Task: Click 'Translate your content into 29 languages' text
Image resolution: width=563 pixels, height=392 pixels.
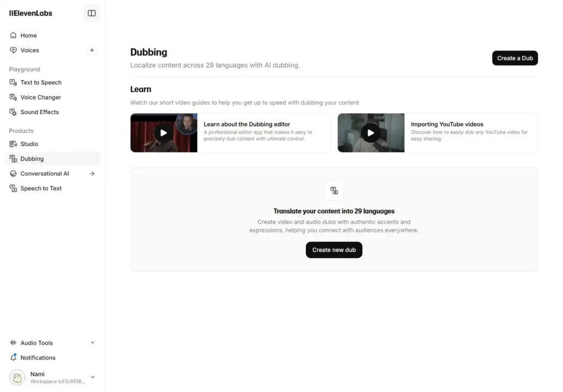Action: 334,211
